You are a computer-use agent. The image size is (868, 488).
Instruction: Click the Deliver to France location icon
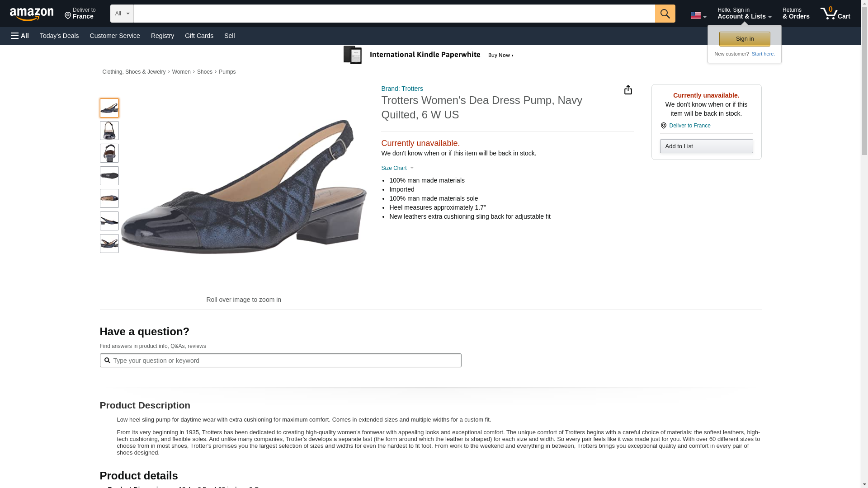pyautogui.click(x=663, y=126)
